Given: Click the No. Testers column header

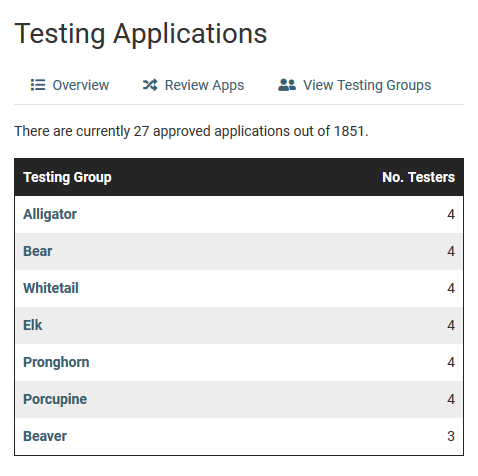Looking at the screenshot, I should pyautogui.click(x=418, y=177).
